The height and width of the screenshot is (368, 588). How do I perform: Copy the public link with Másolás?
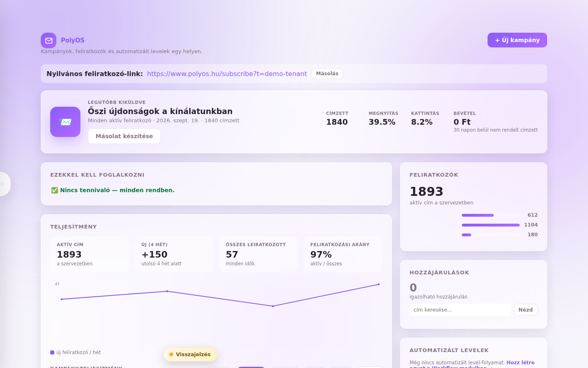(x=327, y=74)
